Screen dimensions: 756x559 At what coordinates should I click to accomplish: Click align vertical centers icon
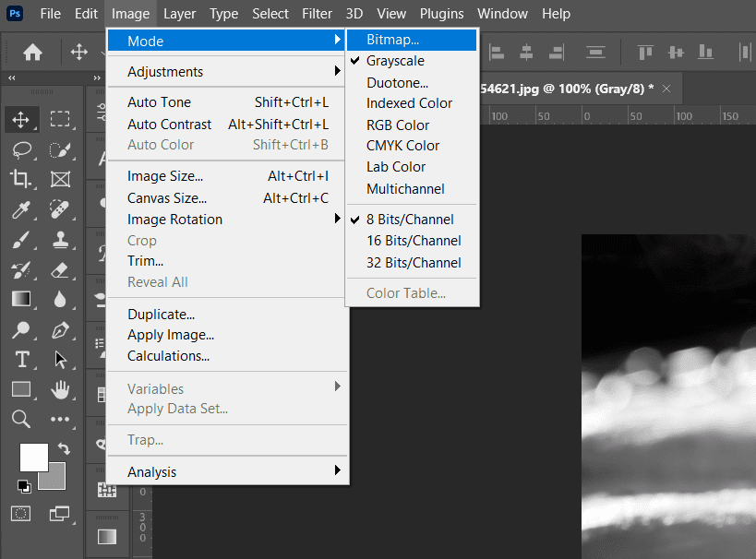676,52
